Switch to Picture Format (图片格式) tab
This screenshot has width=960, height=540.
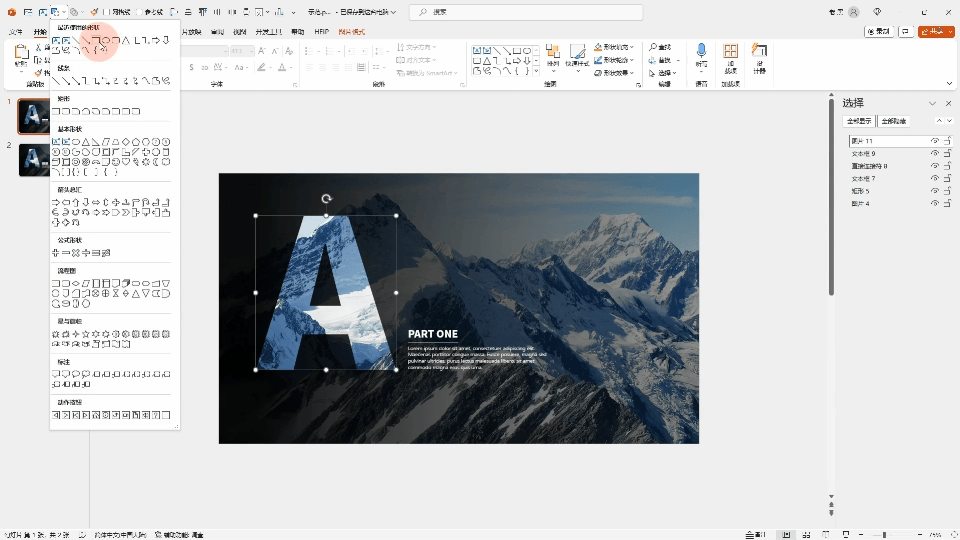point(351,32)
